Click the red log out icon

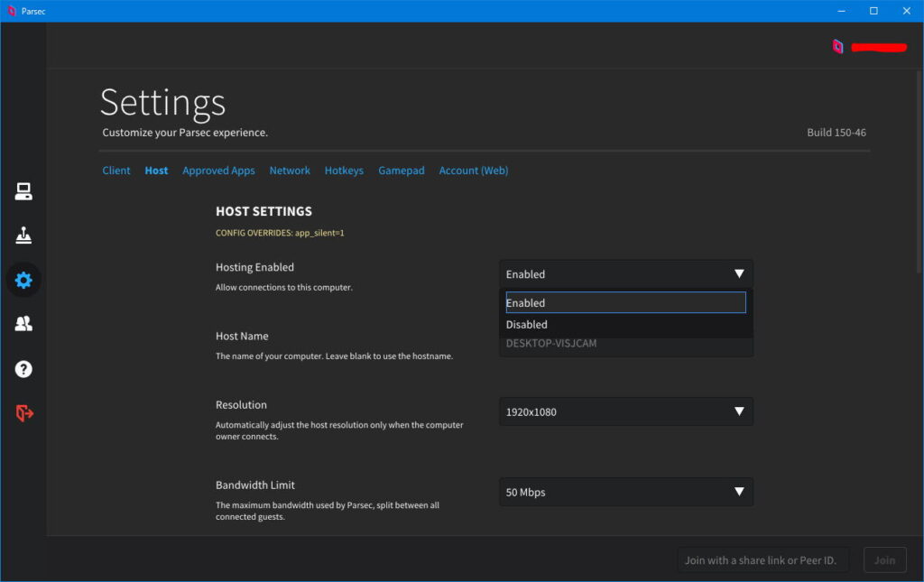point(24,413)
